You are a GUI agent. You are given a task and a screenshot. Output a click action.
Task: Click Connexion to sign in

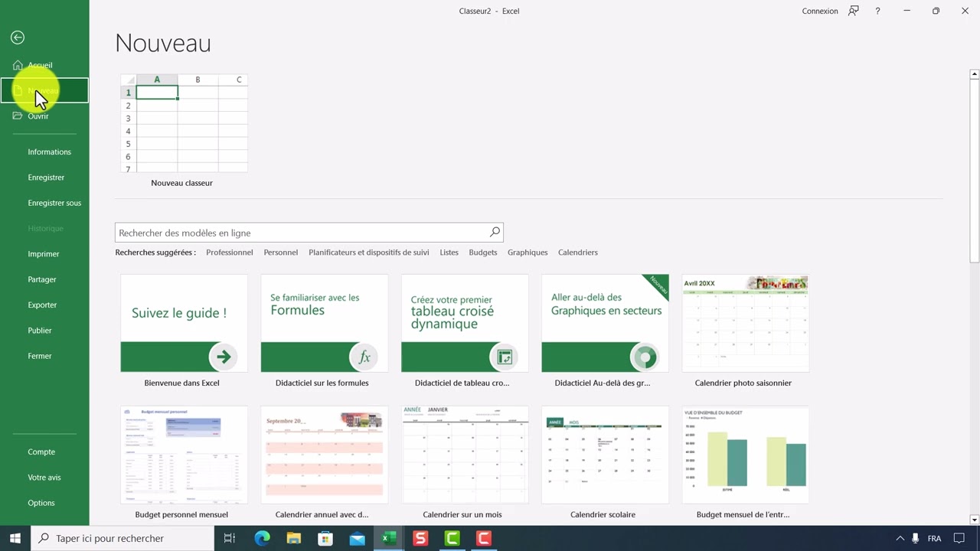click(x=820, y=11)
